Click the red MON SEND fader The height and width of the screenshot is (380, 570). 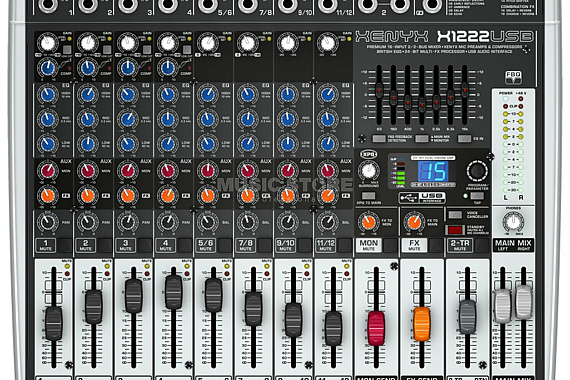[x=376, y=328]
